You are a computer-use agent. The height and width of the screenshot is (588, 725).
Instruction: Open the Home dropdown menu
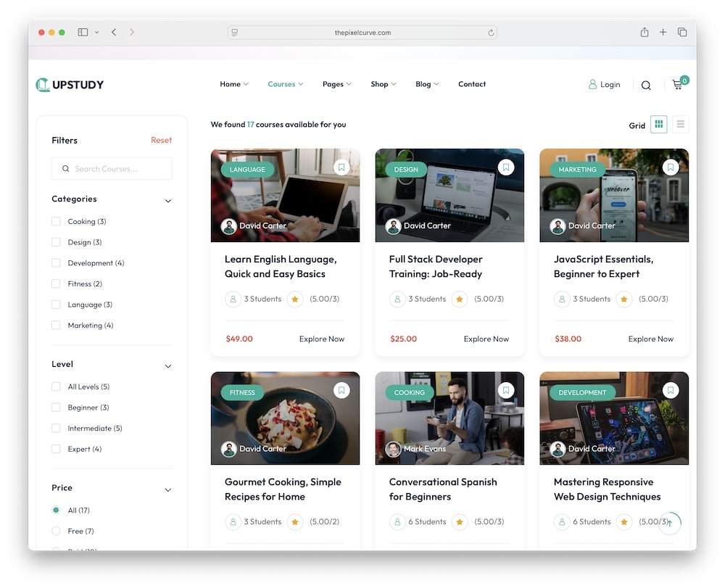pos(234,84)
